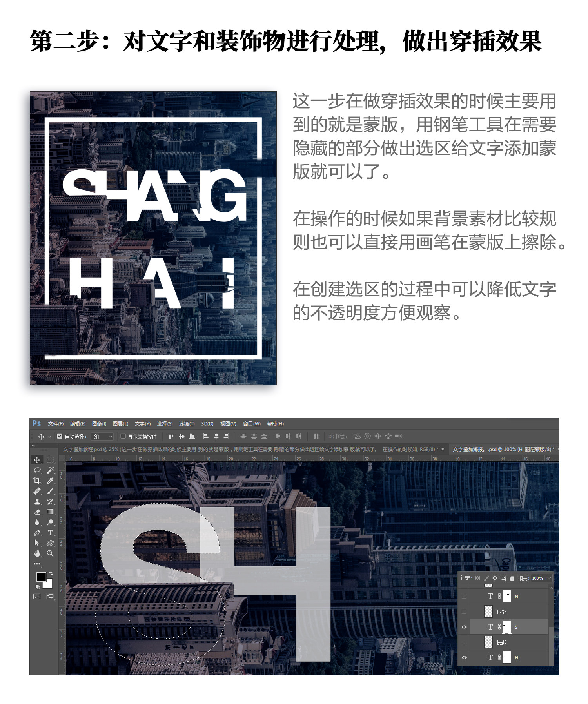The image size is (588, 704).
Task: Select the Custom Shape tool
Action: coord(50,543)
